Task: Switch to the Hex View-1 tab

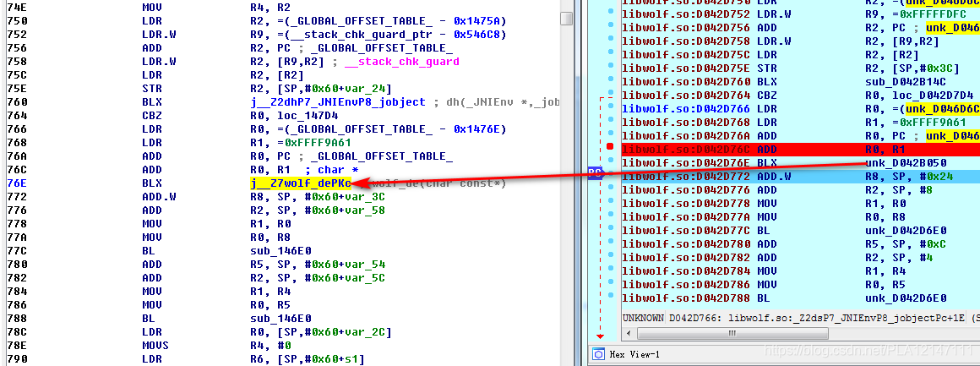Action: click(628, 355)
